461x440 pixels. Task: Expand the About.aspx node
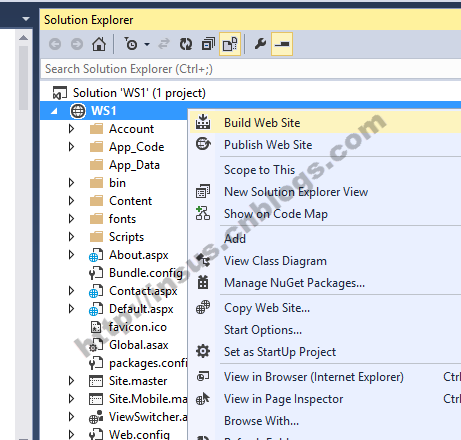[x=71, y=255]
